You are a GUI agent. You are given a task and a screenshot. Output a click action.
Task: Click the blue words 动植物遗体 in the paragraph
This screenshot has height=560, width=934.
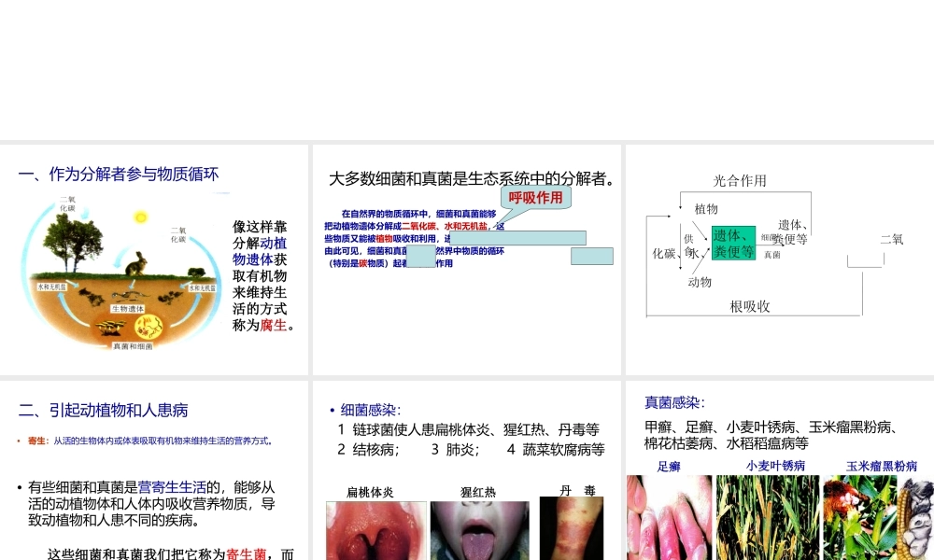coord(260,251)
